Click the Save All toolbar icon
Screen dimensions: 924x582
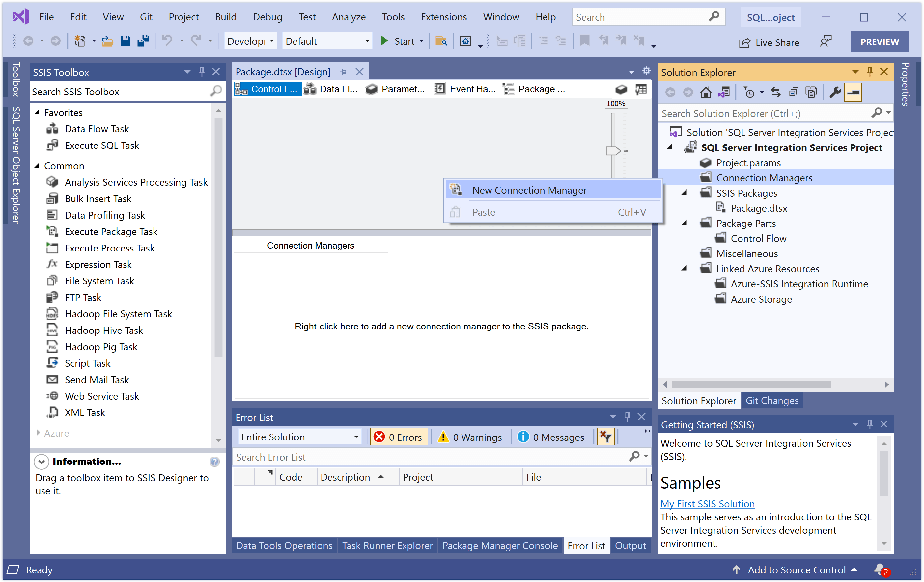[143, 40]
